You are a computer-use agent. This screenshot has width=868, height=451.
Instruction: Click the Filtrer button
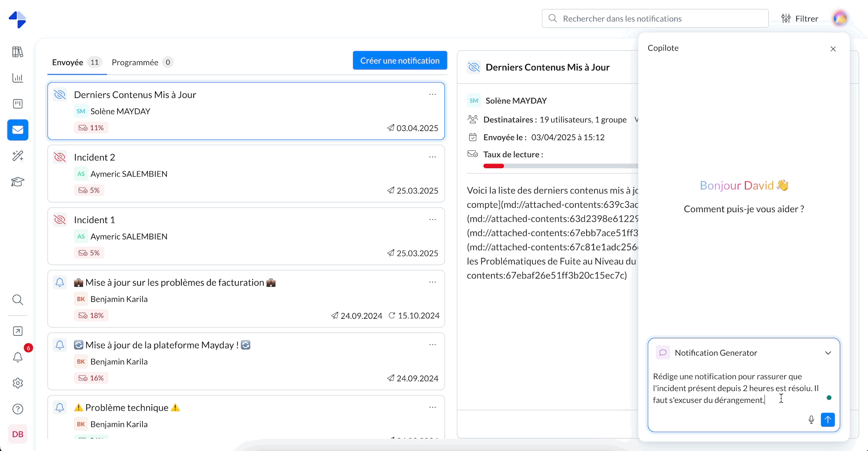click(800, 19)
